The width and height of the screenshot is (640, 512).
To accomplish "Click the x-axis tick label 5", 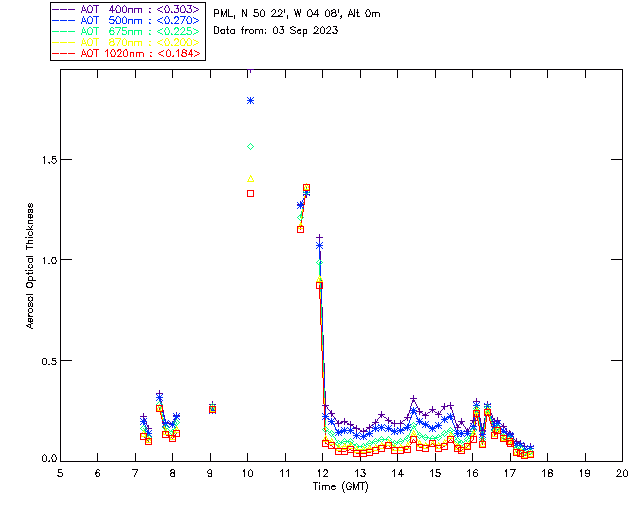I will (x=60, y=473).
